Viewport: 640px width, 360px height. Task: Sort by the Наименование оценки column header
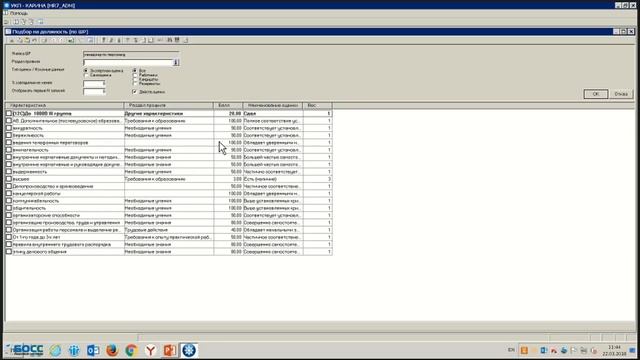[x=273, y=105]
